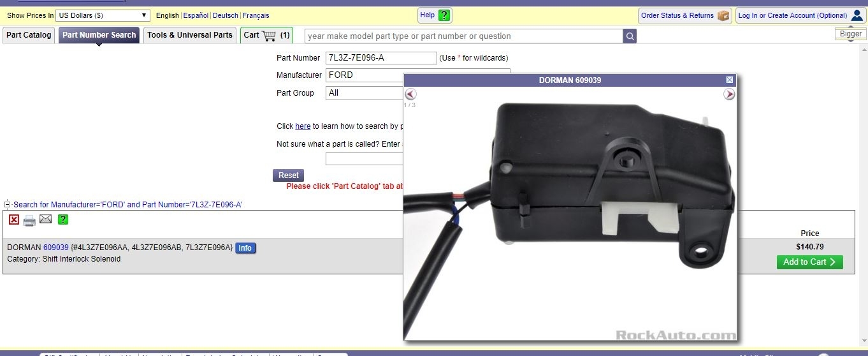Click the magnifier search button icon
The height and width of the screenshot is (356, 868).
[x=630, y=36]
